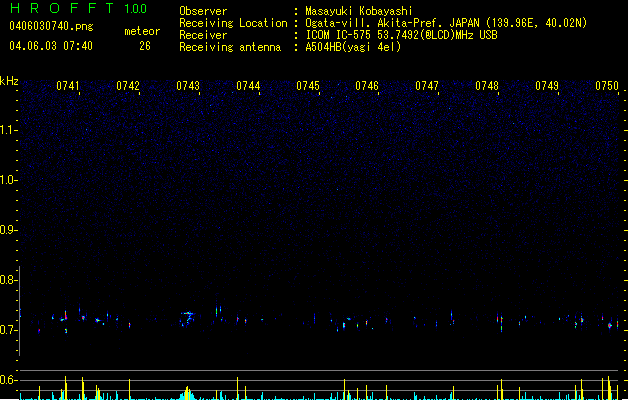Click the 0.7 kHz axis label
Image resolution: width=629 pixels, height=400 pixels.
click(x=9, y=330)
